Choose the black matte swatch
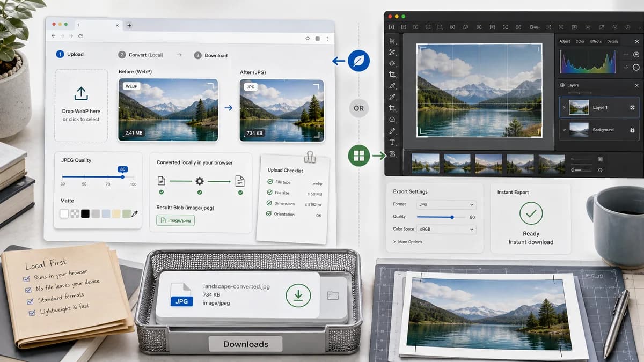 click(85, 213)
